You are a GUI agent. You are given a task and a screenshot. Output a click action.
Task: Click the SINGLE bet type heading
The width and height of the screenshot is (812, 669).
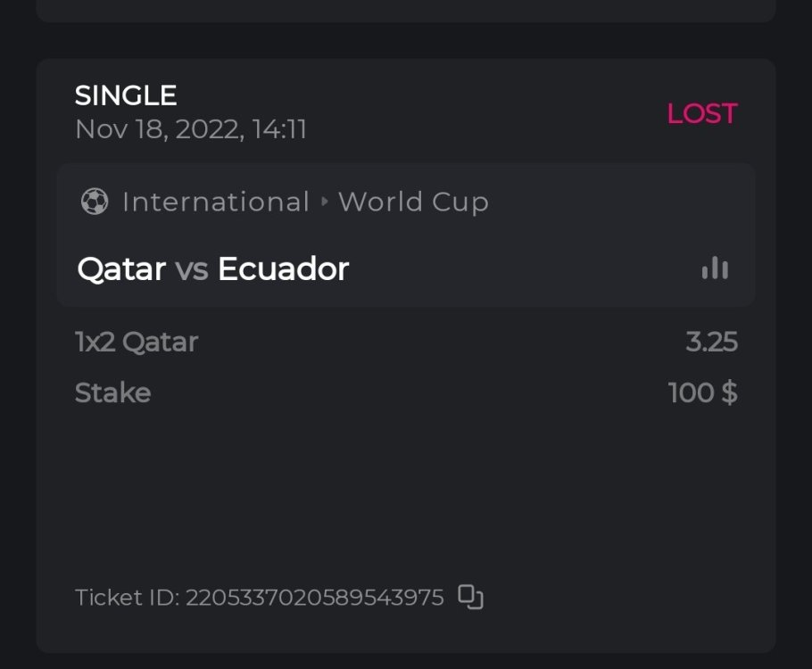pyautogui.click(x=126, y=95)
